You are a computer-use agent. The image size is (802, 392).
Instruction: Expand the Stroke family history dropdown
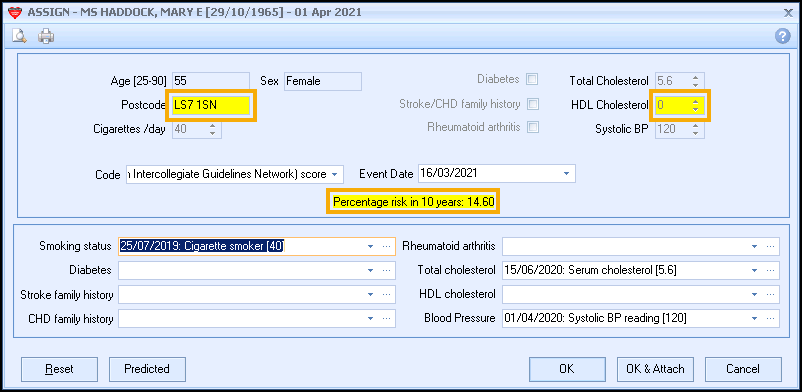coord(371,294)
